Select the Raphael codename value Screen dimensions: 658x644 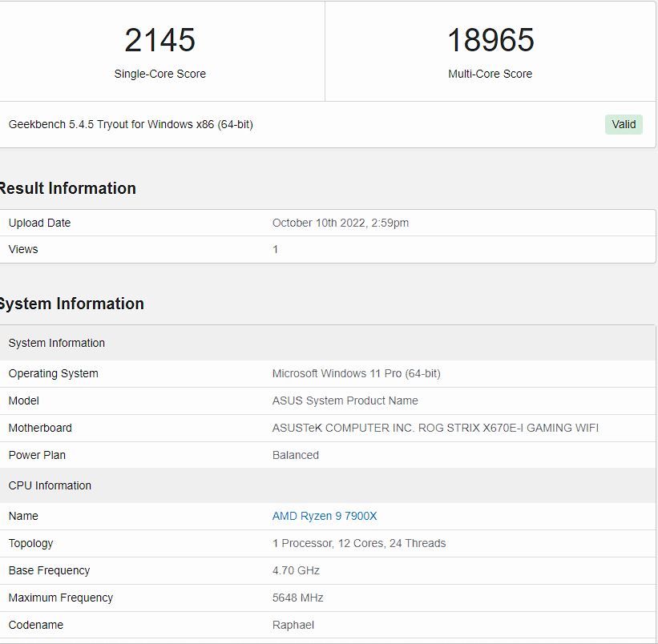293,625
